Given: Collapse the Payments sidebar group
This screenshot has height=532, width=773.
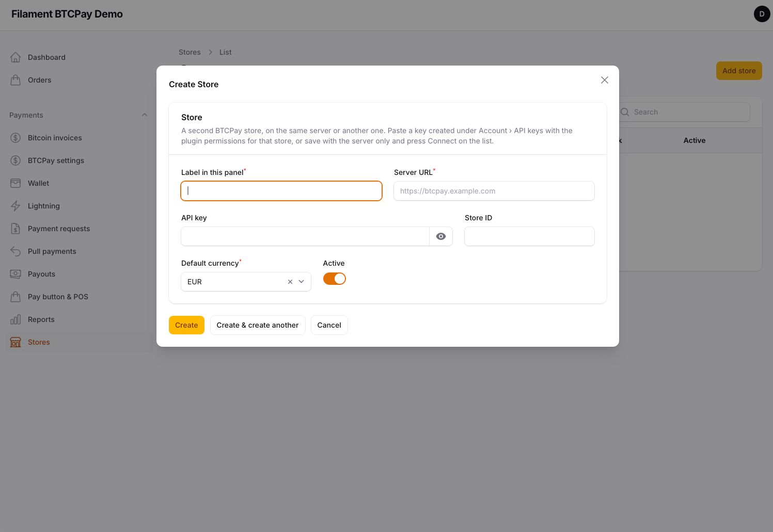Looking at the screenshot, I should pos(145,115).
